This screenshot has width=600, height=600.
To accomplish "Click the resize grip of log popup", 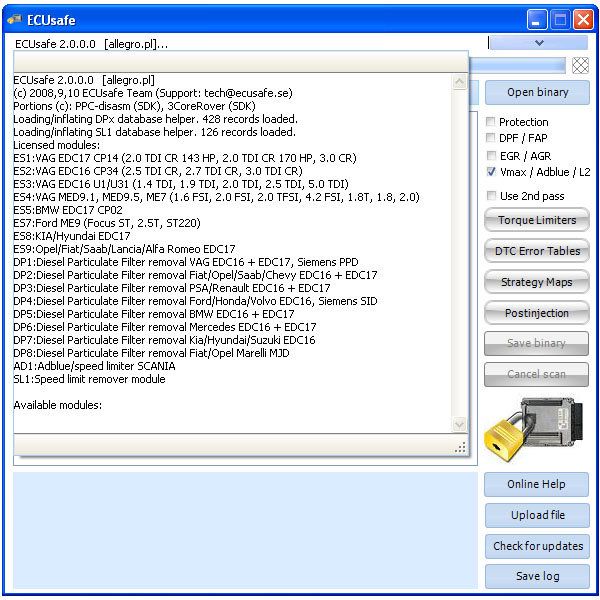I will [460, 447].
